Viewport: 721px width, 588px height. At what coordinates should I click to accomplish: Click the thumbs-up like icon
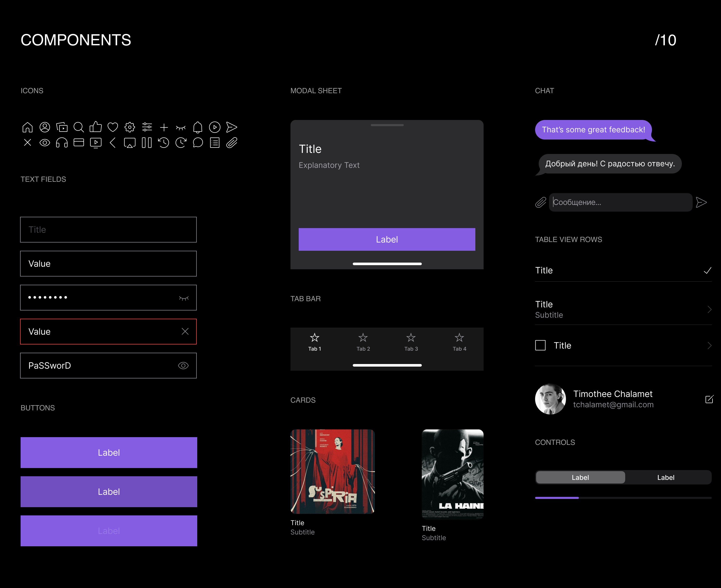[96, 127]
